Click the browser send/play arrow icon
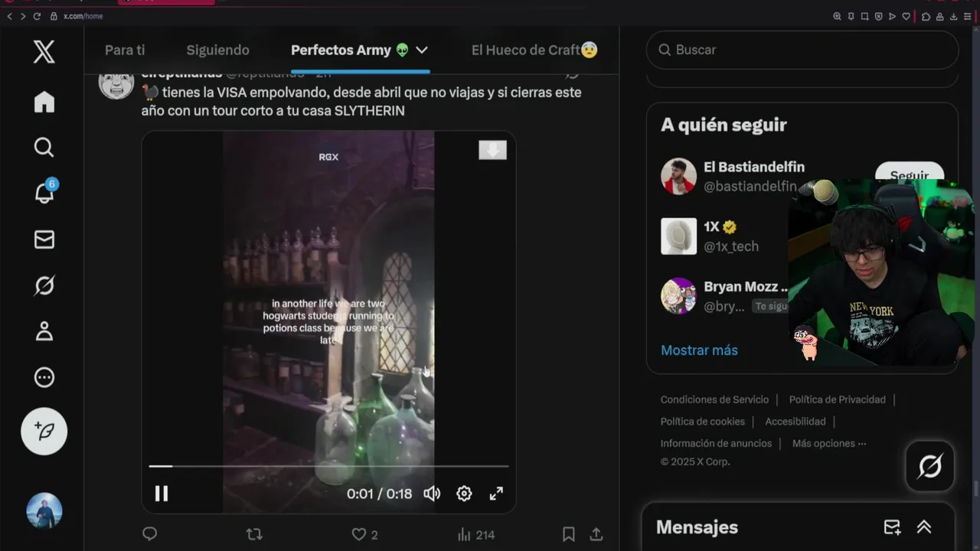The width and height of the screenshot is (980, 551). (892, 16)
